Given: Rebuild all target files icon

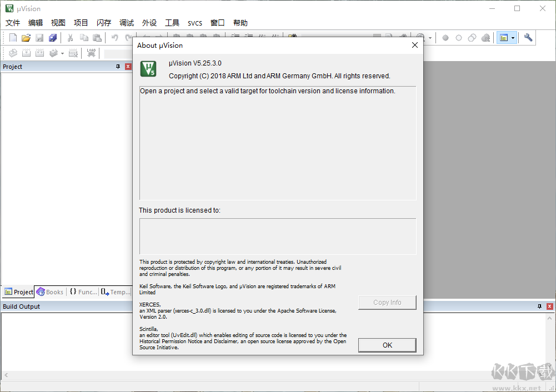Looking at the screenshot, I should point(40,53).
